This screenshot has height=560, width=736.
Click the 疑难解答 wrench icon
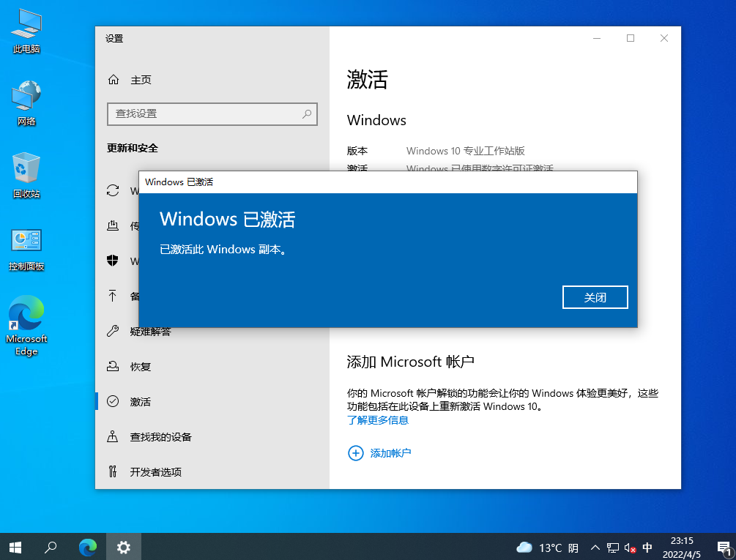(x=113, y=331)
